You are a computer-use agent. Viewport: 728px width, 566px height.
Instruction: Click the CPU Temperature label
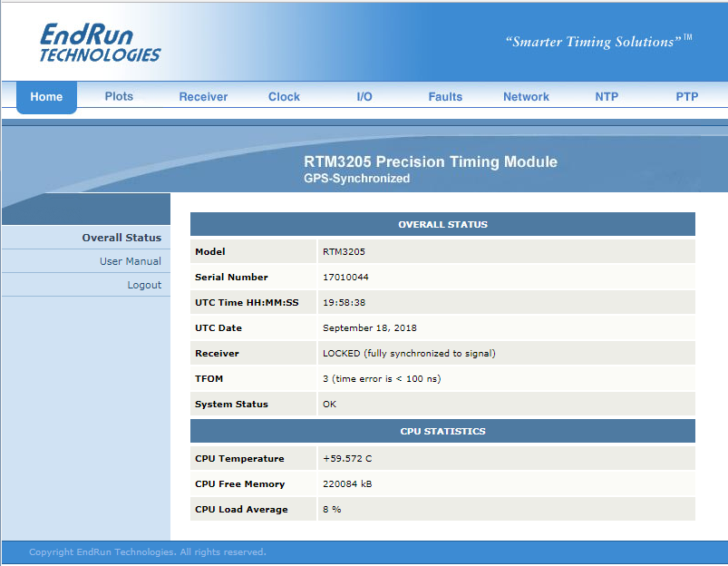pos(239,458)
